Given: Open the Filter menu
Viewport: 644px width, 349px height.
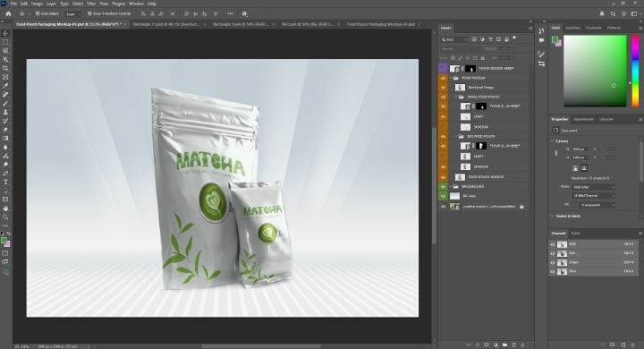Looking at the screenshot, I should [91, 4].
